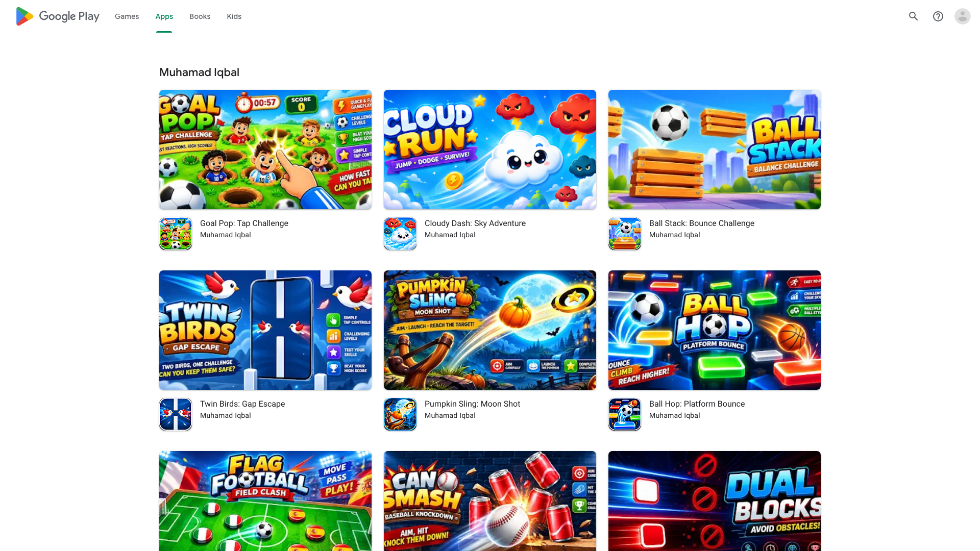Click developer name under Goal Pop
The width and height of the screenshot is (980, 551).
click(x=226, y=235)
